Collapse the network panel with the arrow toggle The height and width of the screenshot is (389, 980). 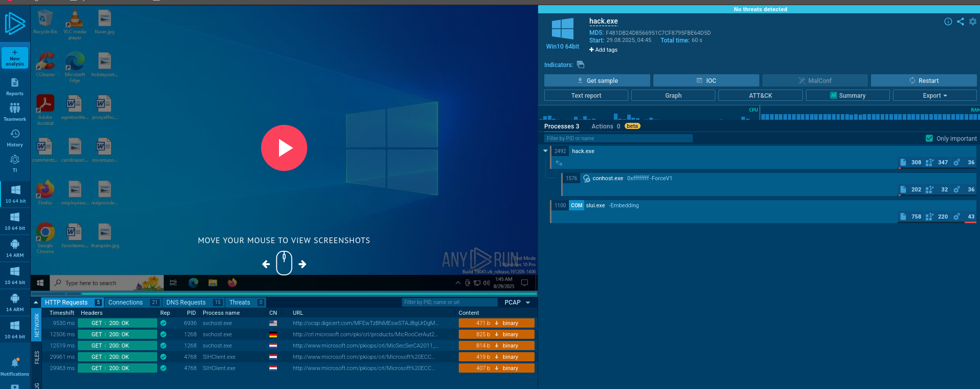[36, 302]
